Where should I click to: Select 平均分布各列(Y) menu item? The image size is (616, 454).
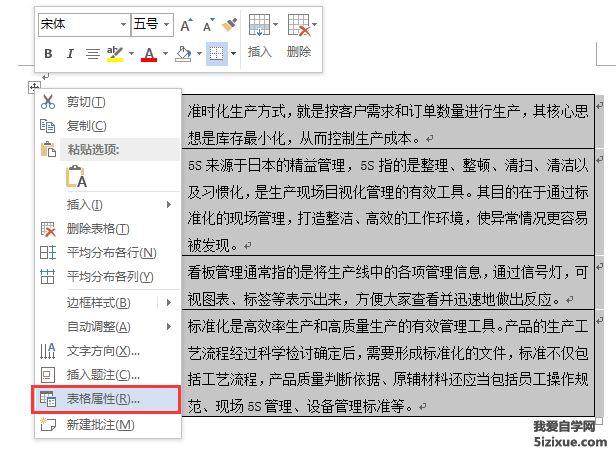pyautogui.click(x=108, y=277)
